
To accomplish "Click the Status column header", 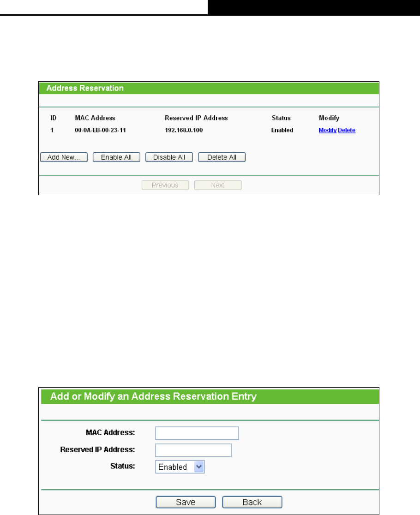I will click(x=281, y=118).
